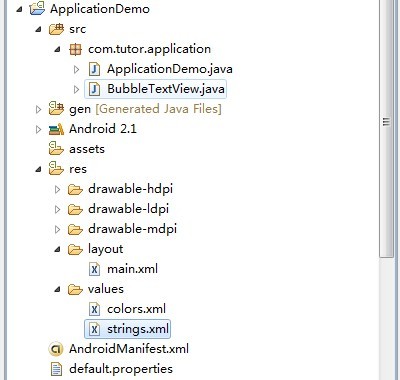
Task: Click the BubbleTextView.java file icon
Action: (x=95, y=89)
